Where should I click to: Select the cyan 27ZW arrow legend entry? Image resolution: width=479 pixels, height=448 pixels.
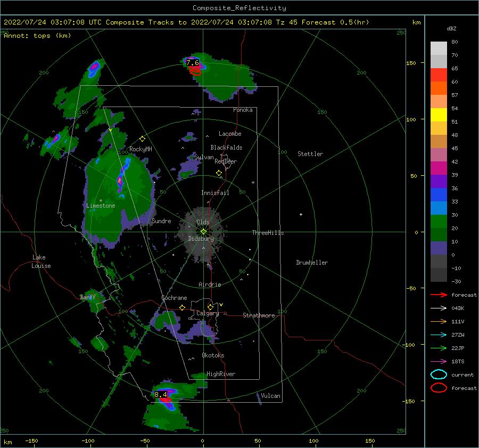coord(439,335)
